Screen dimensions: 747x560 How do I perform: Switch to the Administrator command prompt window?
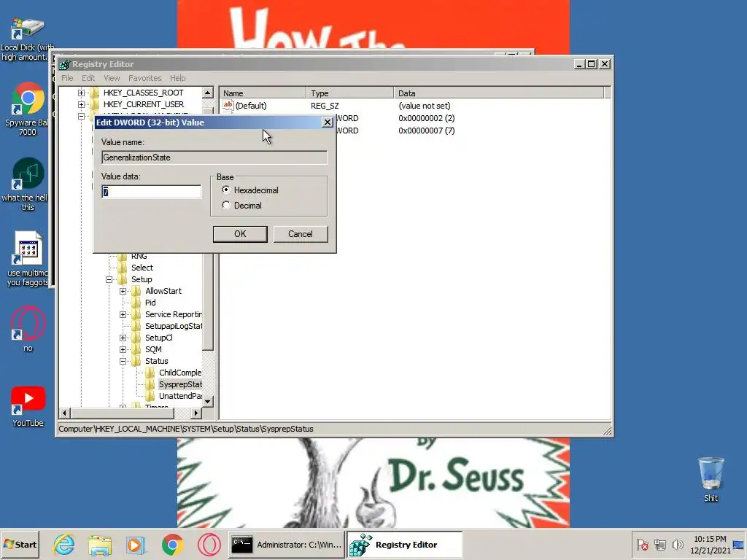point(286,545)
